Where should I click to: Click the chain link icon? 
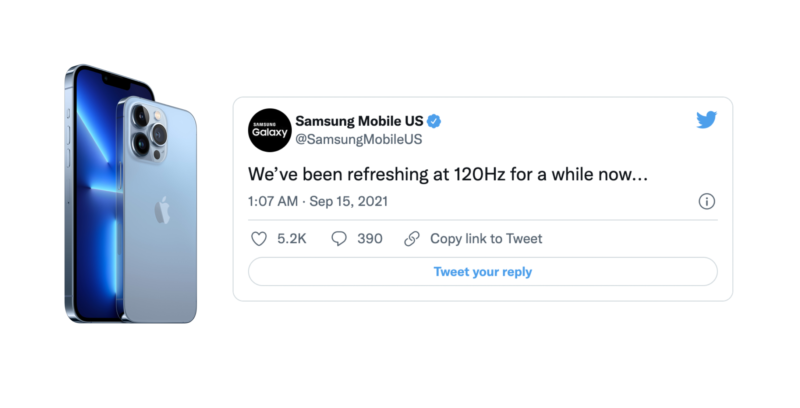pyautogui.click(x=412, y=239)
